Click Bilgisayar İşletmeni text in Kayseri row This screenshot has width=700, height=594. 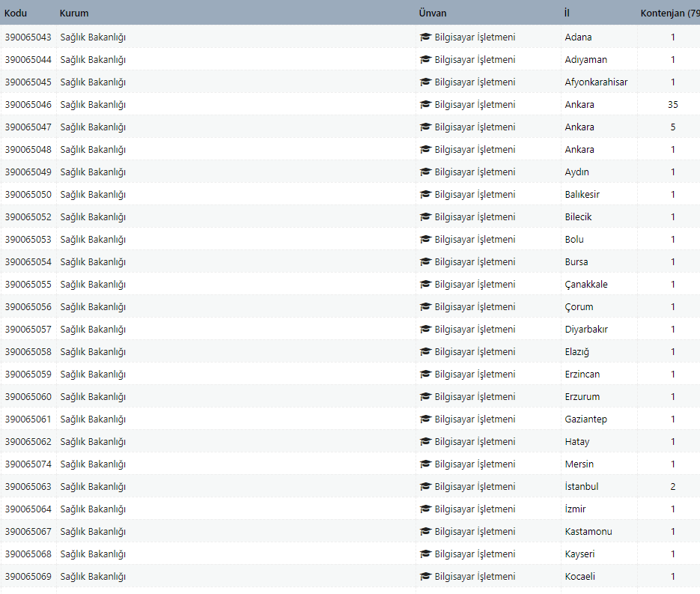click(475, 555)
